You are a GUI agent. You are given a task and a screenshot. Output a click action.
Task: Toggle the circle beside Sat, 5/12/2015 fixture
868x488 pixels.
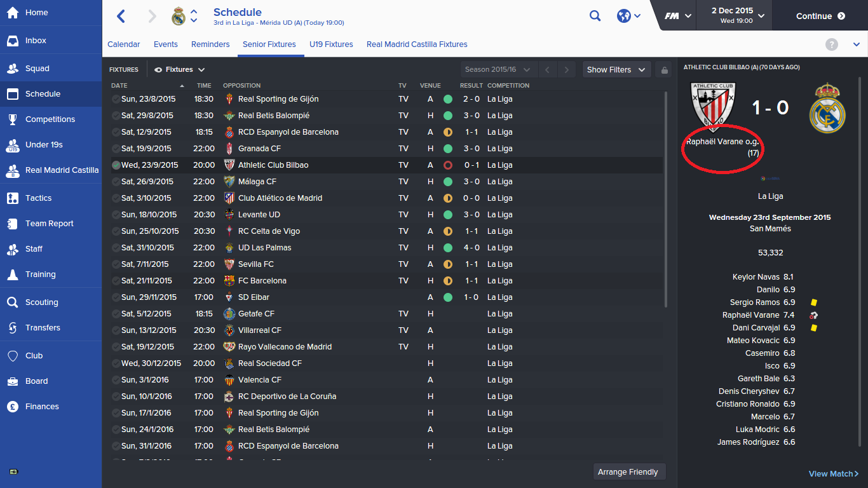pos(116,314)
